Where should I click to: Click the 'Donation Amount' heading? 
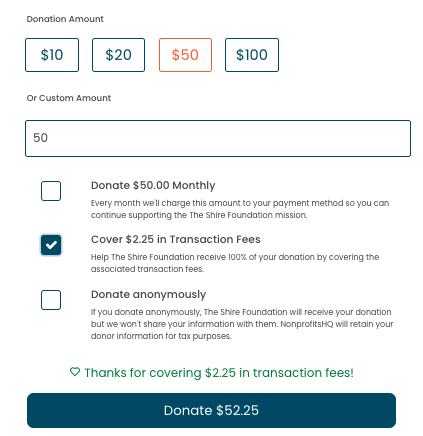[x=65, y=19]
